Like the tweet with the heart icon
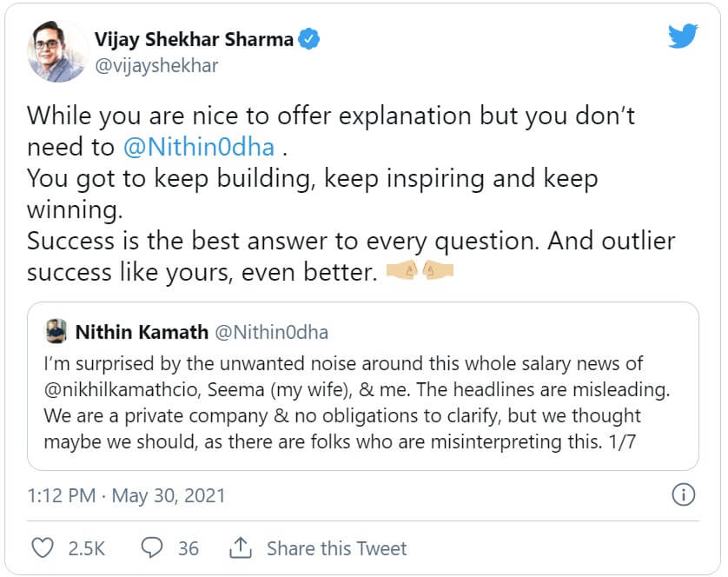Image resolution: width=728 pixels, height=577 pixels. (43, 548)
